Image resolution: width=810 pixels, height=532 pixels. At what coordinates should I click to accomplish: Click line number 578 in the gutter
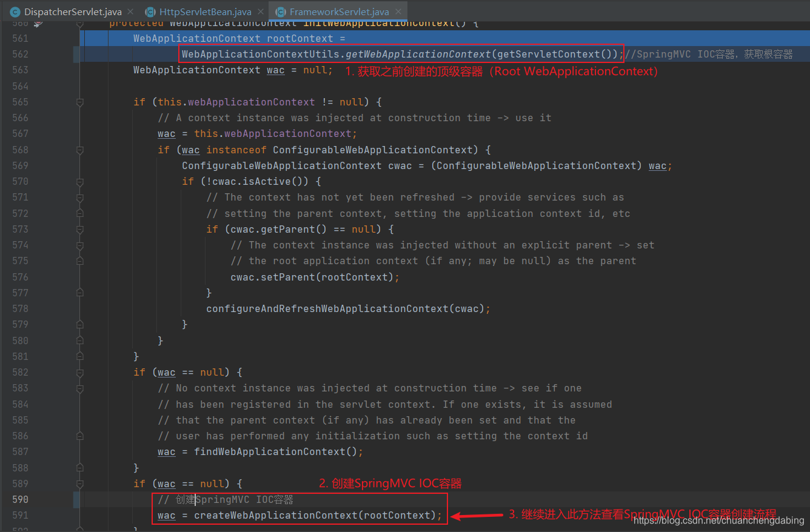[x=20, y=308]
